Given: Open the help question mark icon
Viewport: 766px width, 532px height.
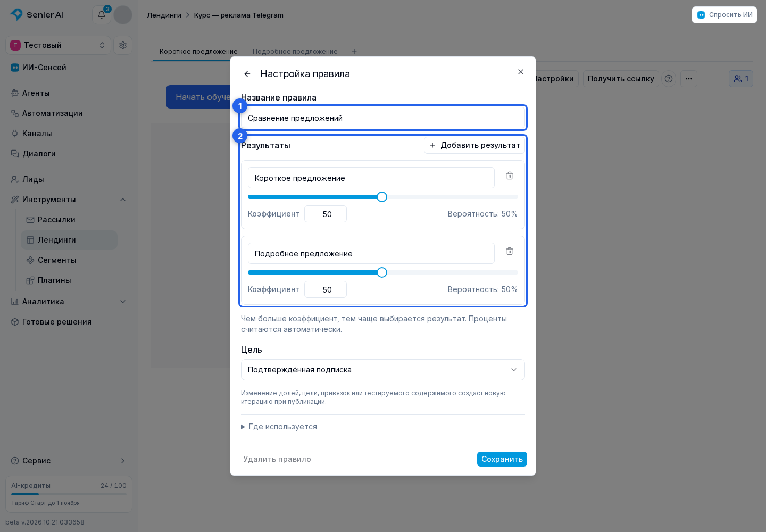Looking at the screenshot, I should (x=669, y=79).
